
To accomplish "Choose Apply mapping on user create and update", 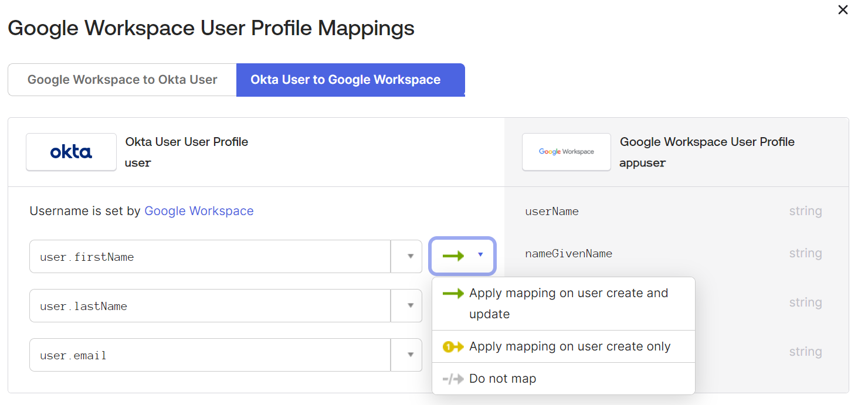I will [x=568, y=303].
